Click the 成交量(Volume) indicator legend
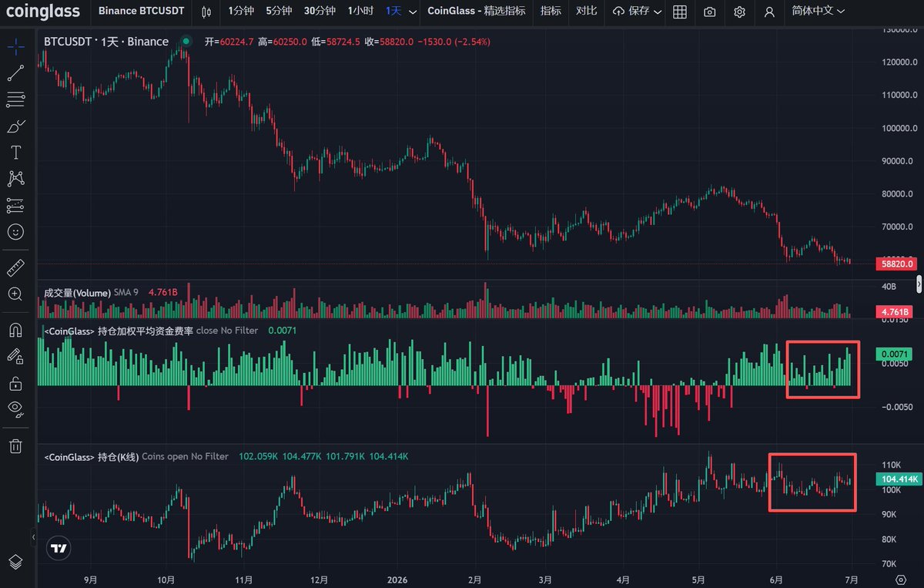Image resolution: width=924 pixels, height=588 pixels. 78,293
